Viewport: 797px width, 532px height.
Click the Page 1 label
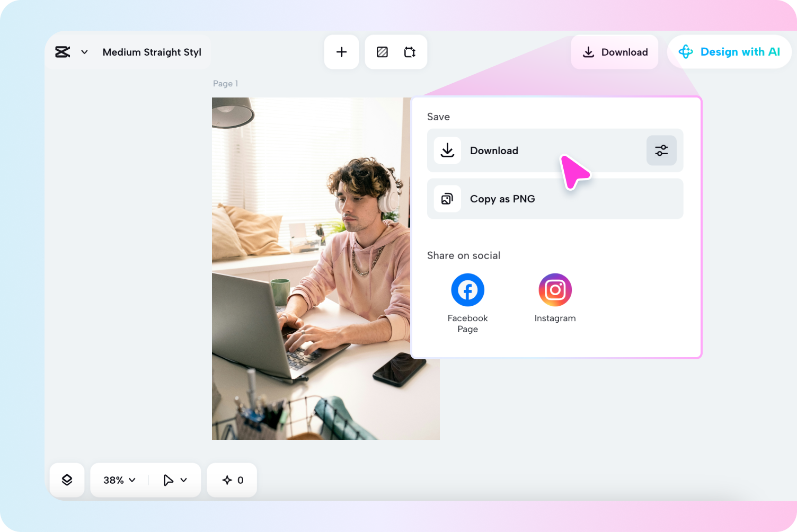click(x=225, y=84)
